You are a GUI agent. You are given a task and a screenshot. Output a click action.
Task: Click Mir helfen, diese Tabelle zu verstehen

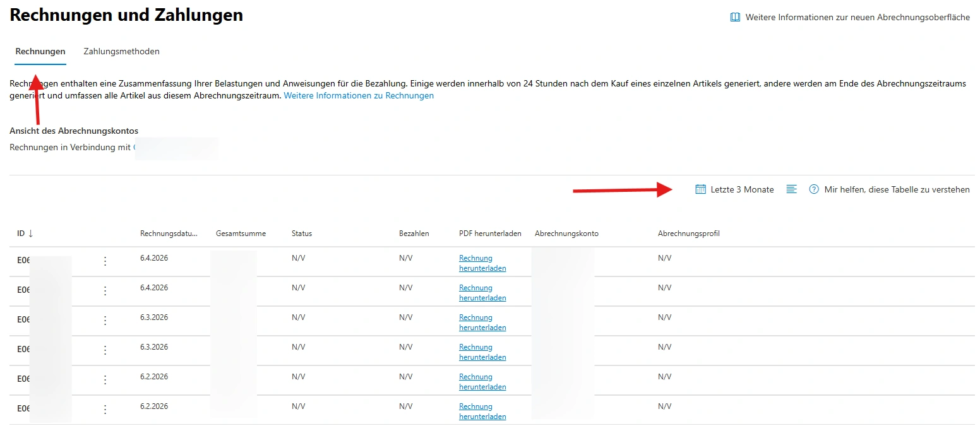click(897, 189)
